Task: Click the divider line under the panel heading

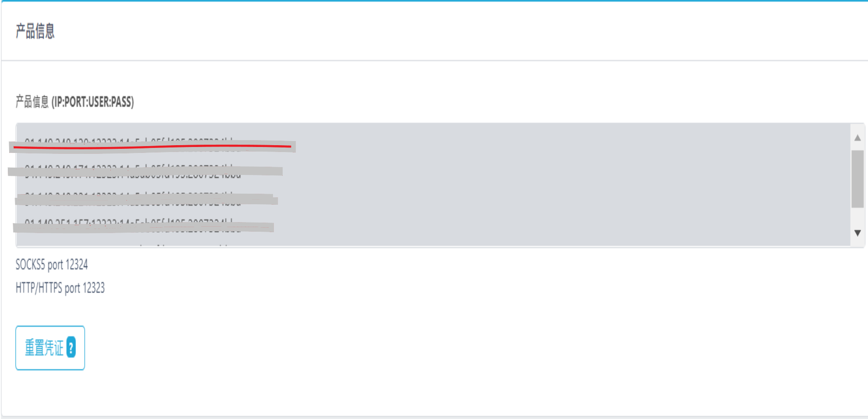Action: pos(434,60)
